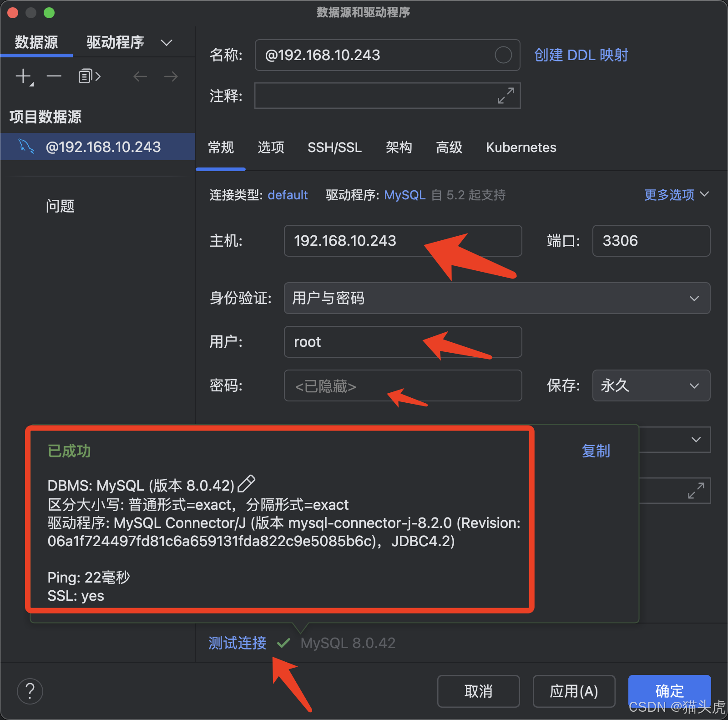Screen dimensions: 728x720
Task: Open the 常规 tab
Action: 221,147
